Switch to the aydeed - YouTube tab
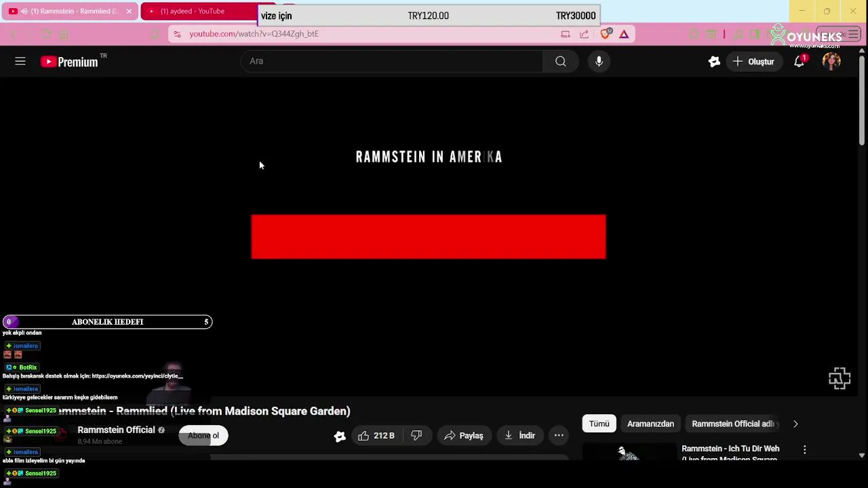The image size is (868, 488). [198, 11]
